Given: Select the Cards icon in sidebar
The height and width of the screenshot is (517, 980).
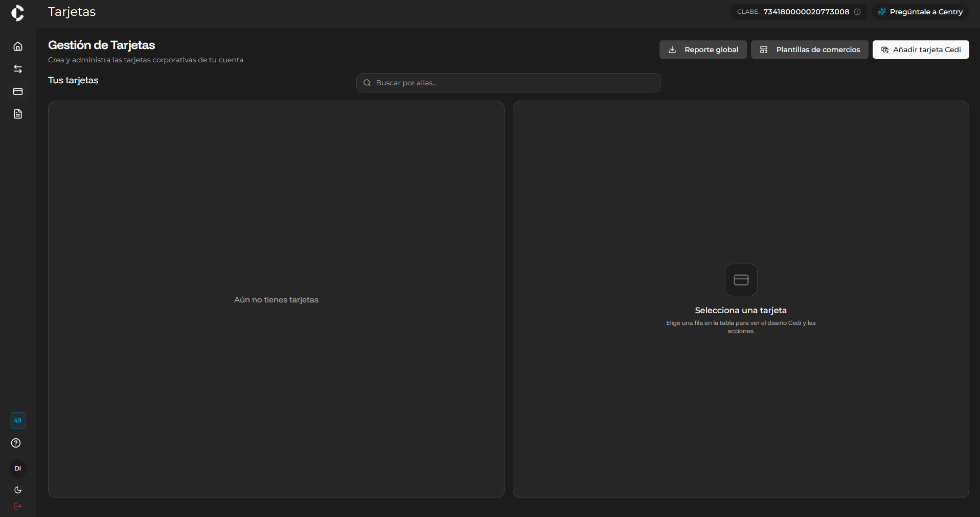Looking at the screenshot, I should coord(18,91).
